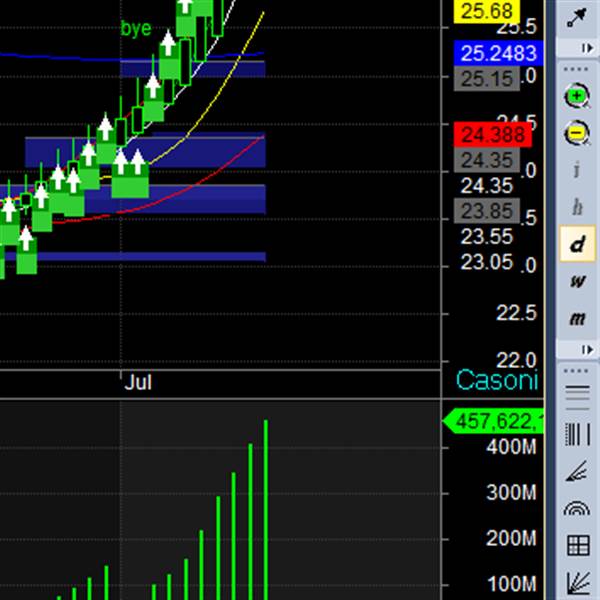600x600 pixels.
Task: Click the cyan Casoni label
Action: click(497, 380)
